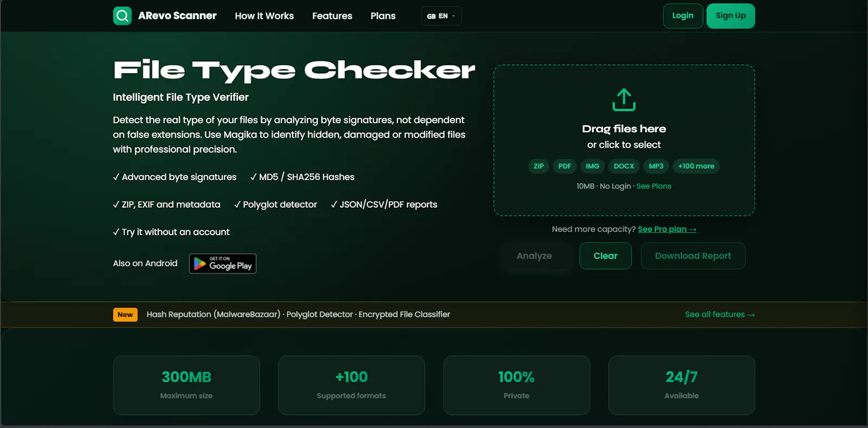Click the ARevo Scanner brand name
The image size is (868, 428).
(177, 16)
